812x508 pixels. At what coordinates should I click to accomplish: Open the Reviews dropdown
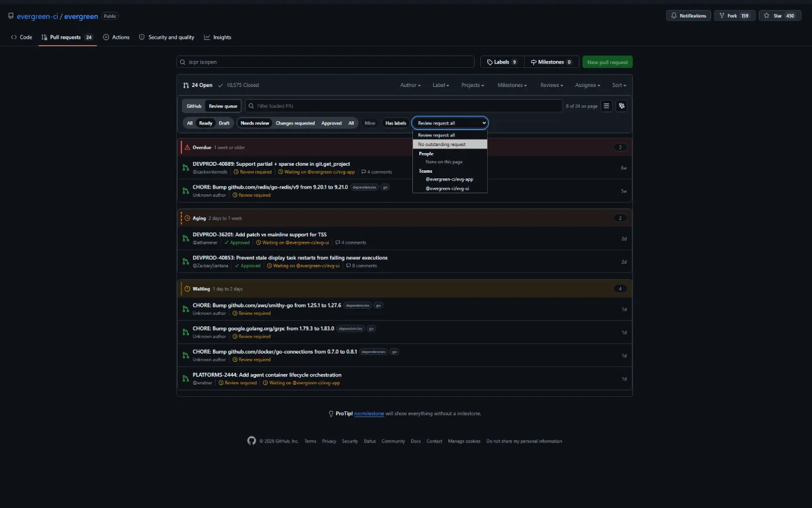pos(552,85)
